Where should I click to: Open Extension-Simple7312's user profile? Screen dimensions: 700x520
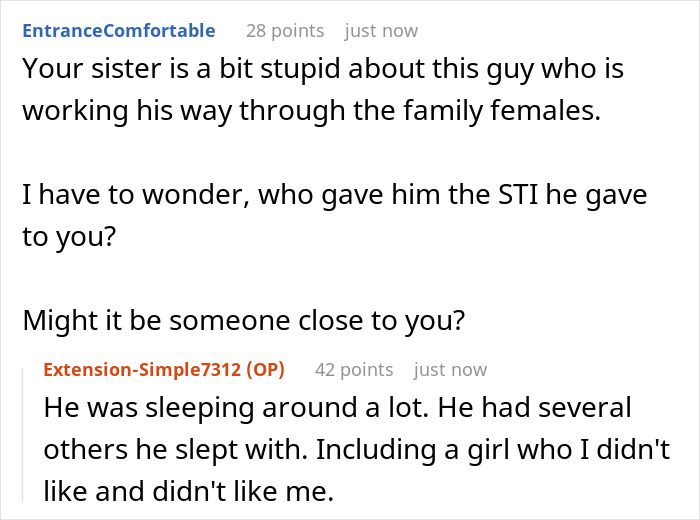[x=140, y=370]
